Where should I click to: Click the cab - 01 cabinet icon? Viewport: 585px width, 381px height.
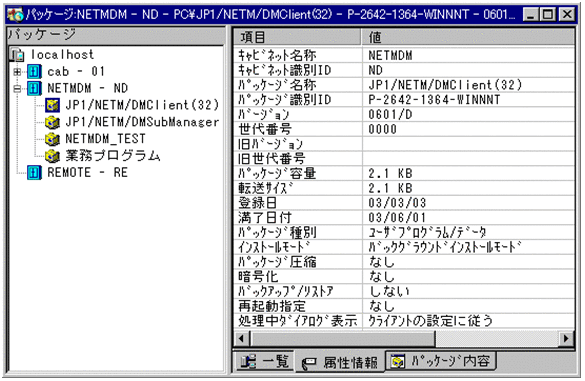point(34,71)
